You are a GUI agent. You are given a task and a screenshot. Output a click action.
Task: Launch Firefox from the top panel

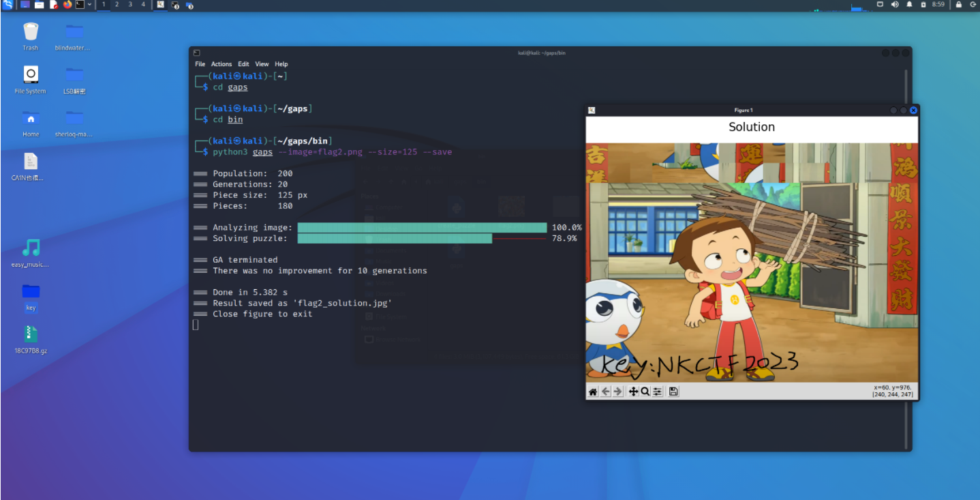(x=67, y=4)
